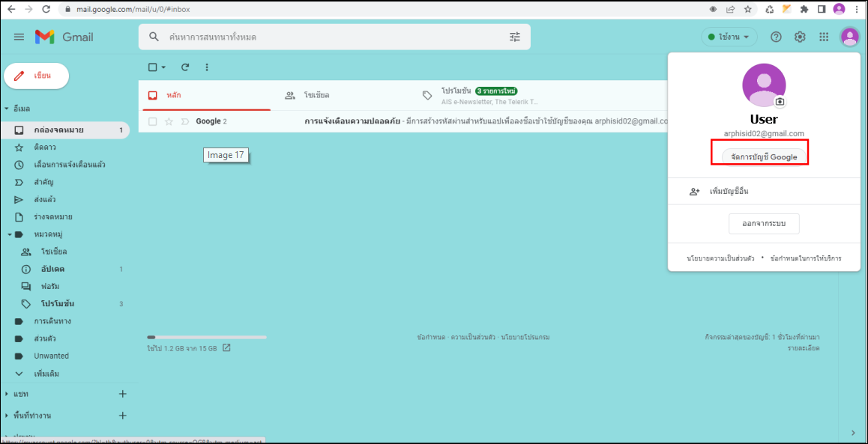Viewport: 868px width, 444px height.
Task: Collapse the อีเมล section
Action: (6, 109)
